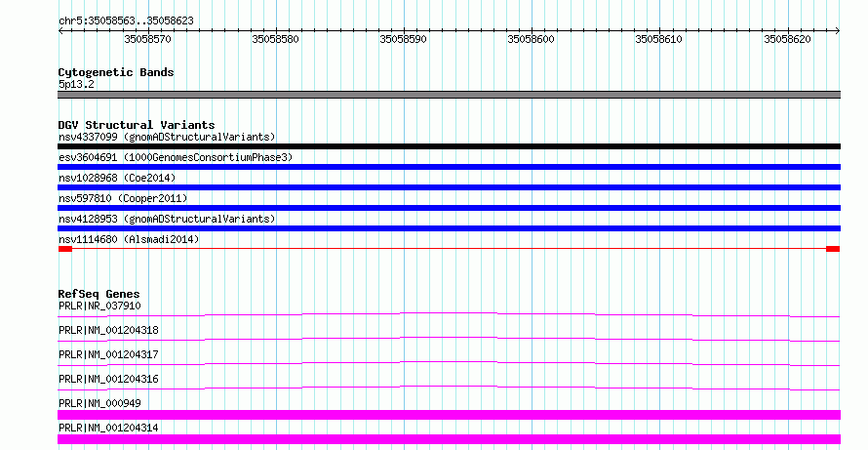Select the DGV Structural Variants heading
Viewport: 868px width, 450px height.
tap(137, 125)
